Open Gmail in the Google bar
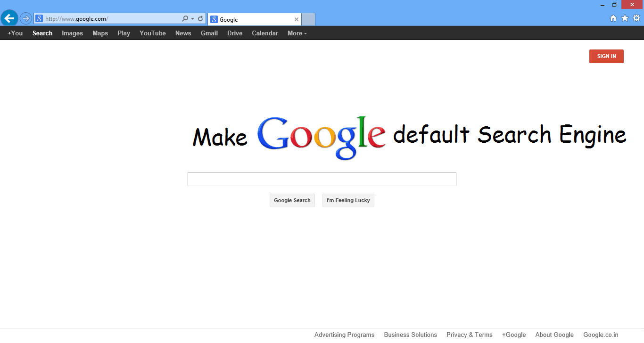 (x=209, y=33)
